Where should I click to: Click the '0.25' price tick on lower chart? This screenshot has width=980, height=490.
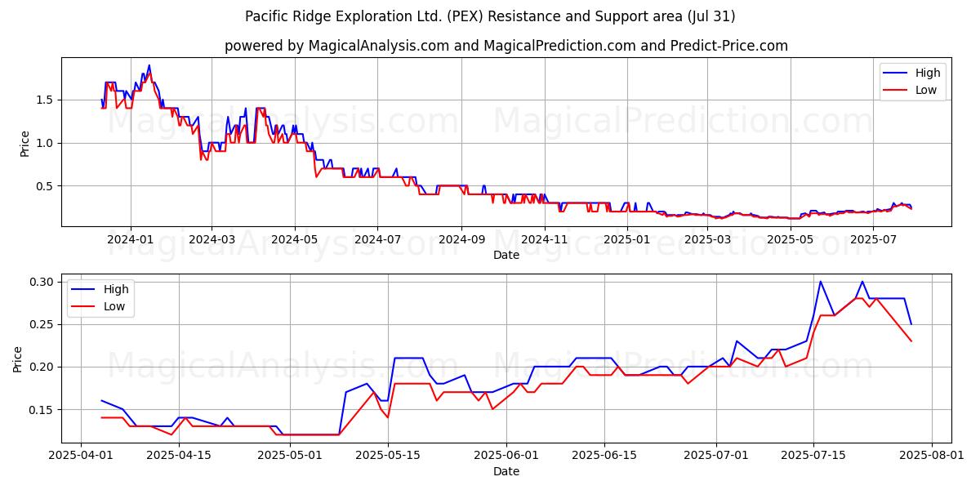pos(42,324)
